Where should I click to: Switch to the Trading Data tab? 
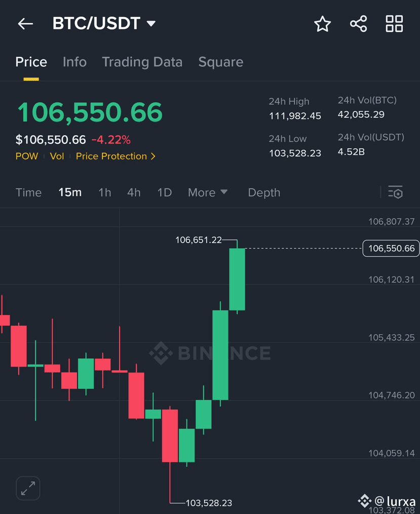(x=142, y=62)
